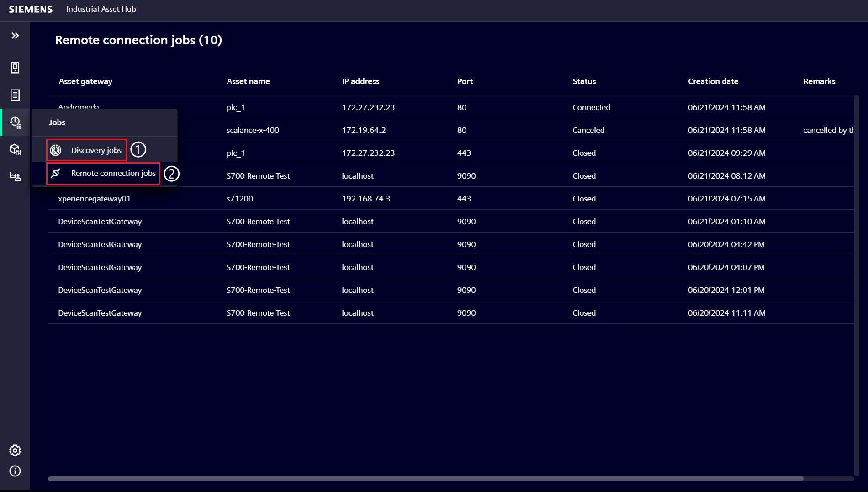Click 'cancelled by' remark text
Image resolution: width=868 pixels, height=492 pixels.
[828, 130]
